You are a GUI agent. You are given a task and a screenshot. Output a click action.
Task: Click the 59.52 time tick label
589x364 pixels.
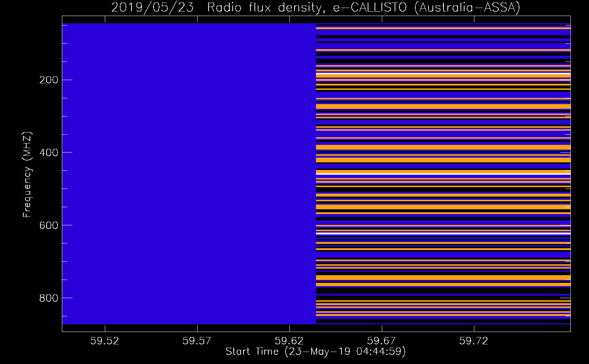[x=105, y=341]
